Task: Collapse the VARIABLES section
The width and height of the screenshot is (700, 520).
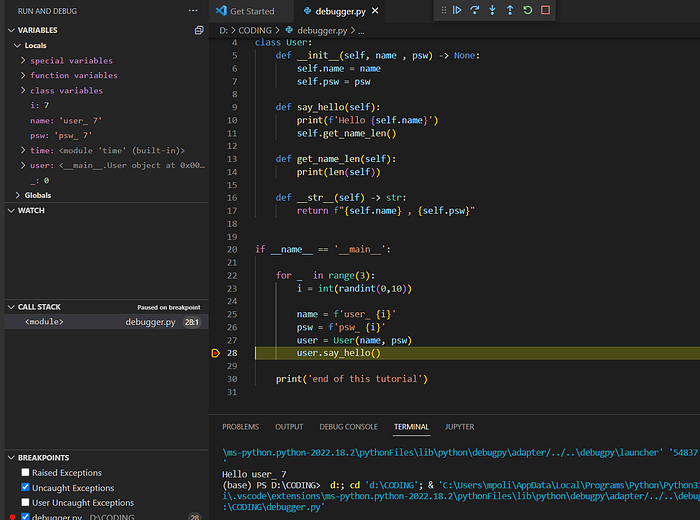Action: [12, 30]
